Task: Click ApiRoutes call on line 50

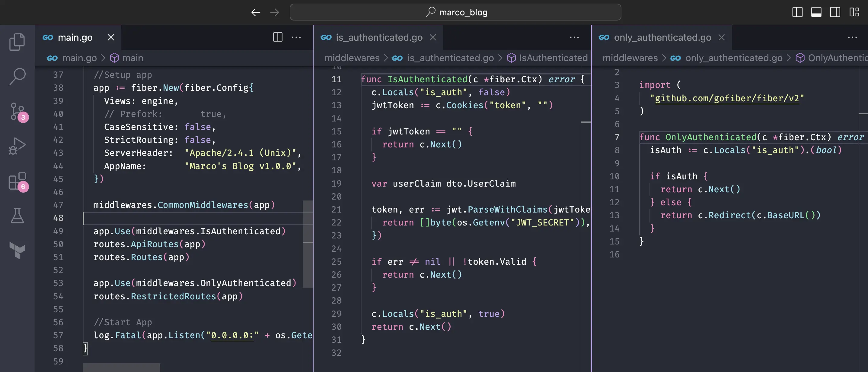Action: 154,244
